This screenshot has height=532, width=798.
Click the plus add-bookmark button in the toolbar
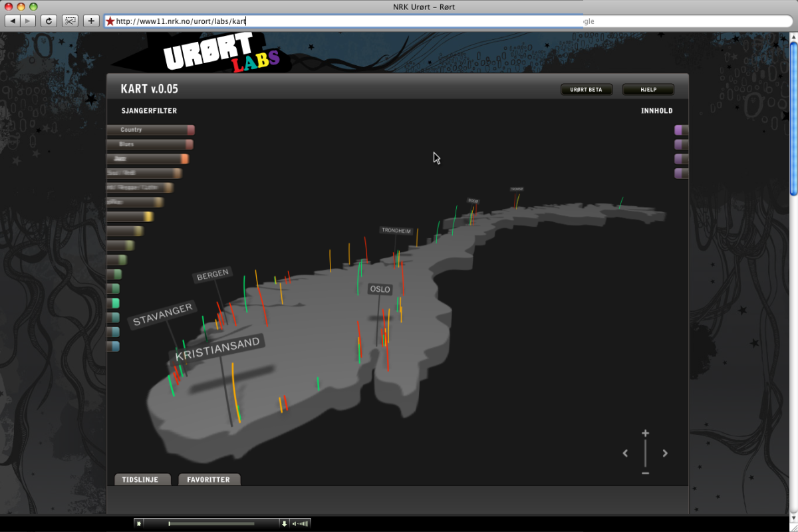click(x=92, y=21)
